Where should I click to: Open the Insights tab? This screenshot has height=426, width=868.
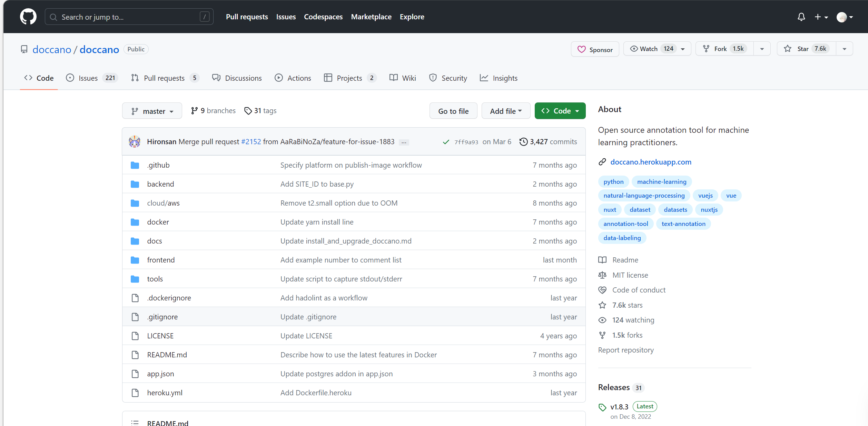click(499, 78)
